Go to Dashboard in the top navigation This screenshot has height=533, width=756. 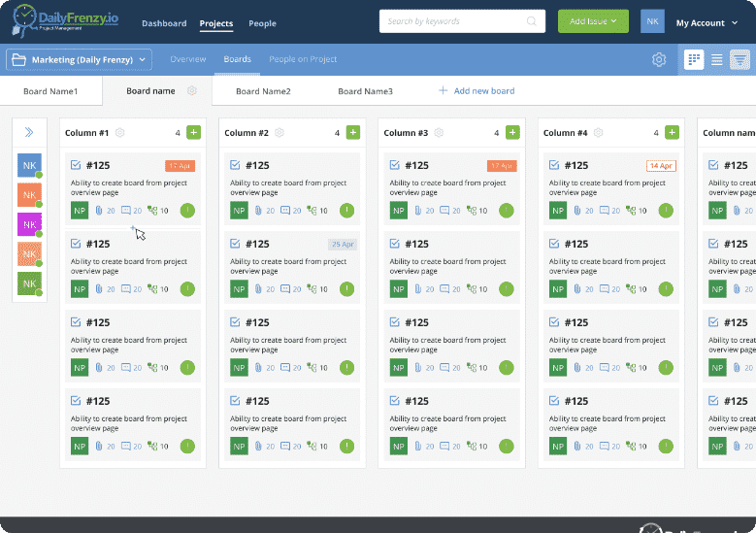tap(164, 23)
